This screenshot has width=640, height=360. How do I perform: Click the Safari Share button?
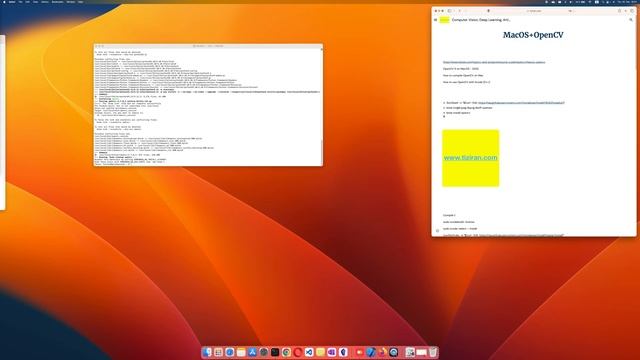(x=619, y=11)
